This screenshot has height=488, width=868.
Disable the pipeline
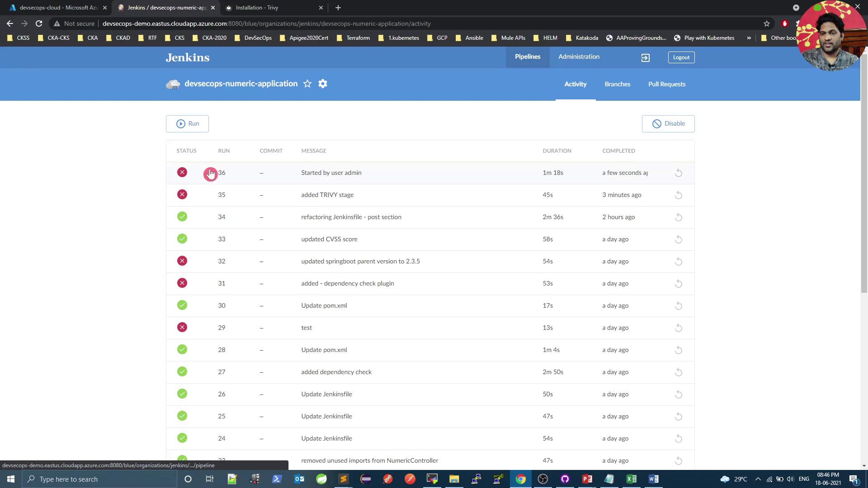pos(668,124)
